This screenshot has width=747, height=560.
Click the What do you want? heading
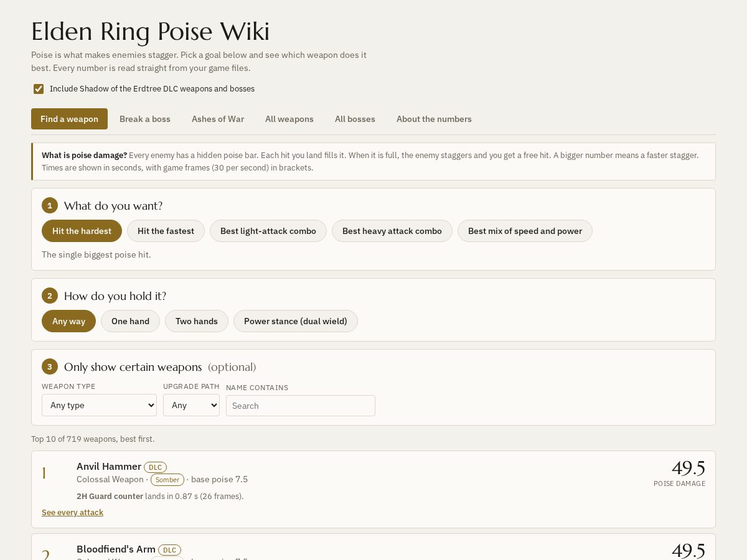(x=113, y=206)
